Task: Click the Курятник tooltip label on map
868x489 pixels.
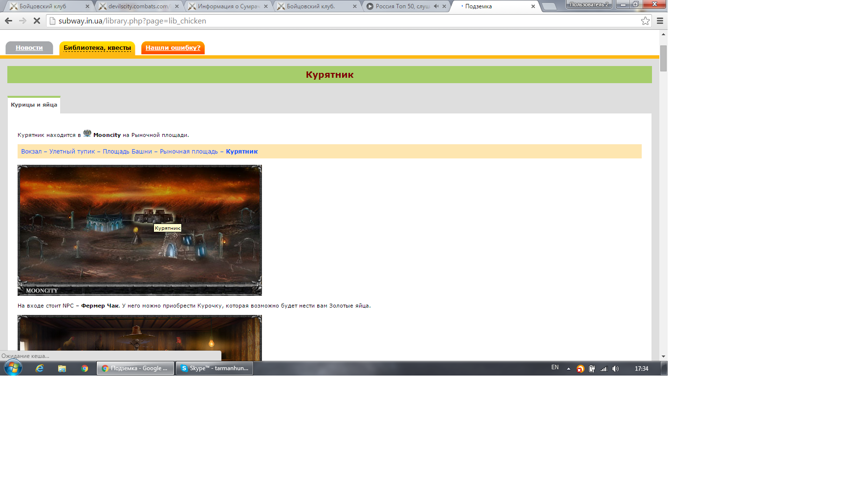Action: [168, 228]
